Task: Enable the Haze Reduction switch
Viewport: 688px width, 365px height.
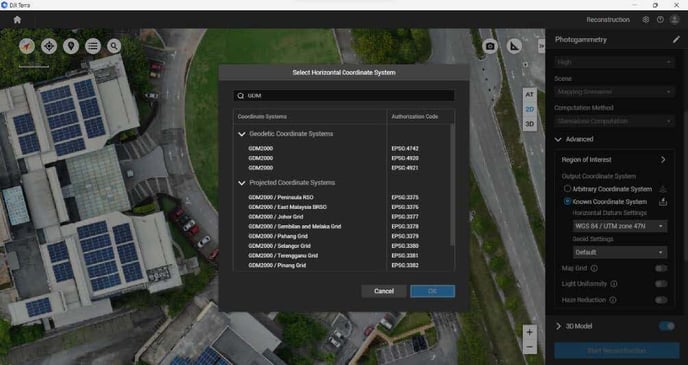Action: 661,300
